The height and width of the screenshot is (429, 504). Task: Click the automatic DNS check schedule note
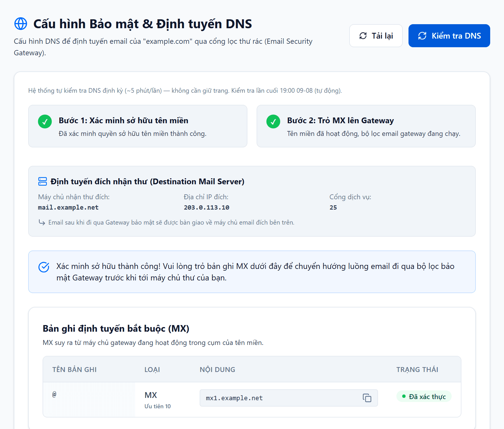coord(185,90)
